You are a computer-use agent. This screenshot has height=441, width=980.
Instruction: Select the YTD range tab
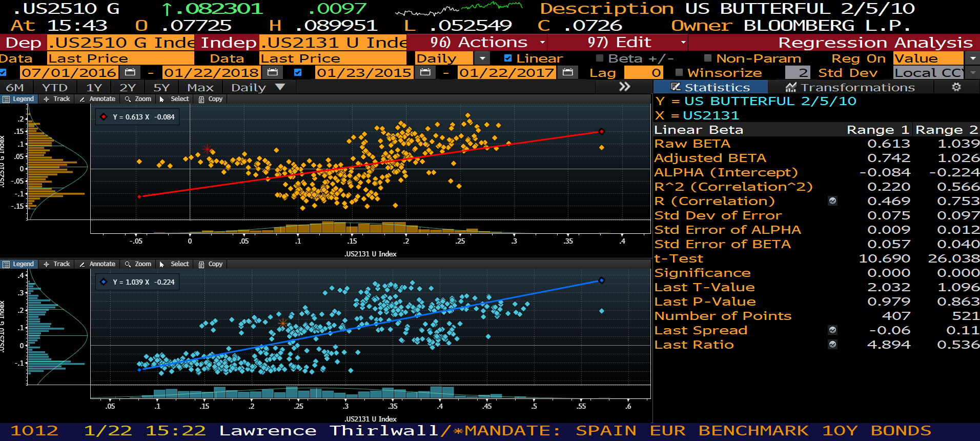[54, 87]
